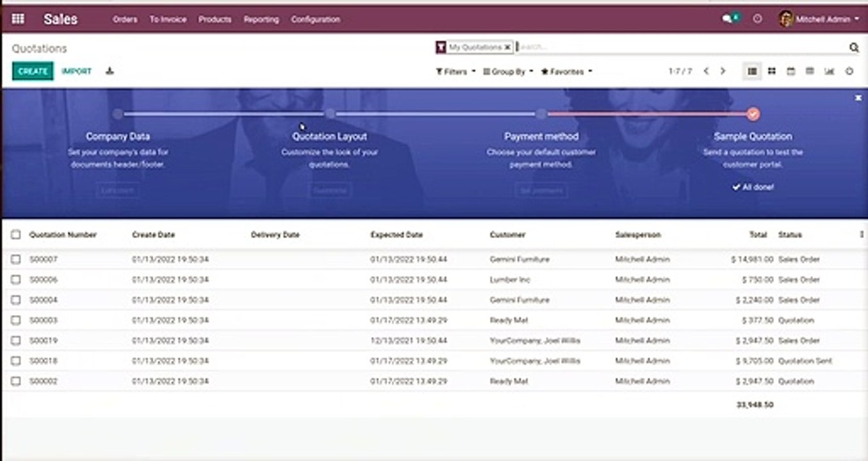
Task: Open the apps grid menu icon
Action: 18,19
